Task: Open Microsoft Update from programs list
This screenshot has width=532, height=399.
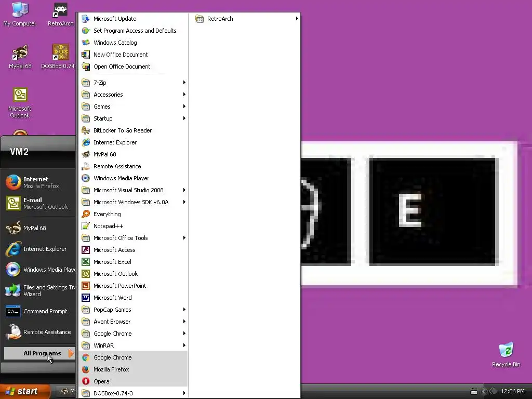Action: pyautogui.click(x=134, y=19)
